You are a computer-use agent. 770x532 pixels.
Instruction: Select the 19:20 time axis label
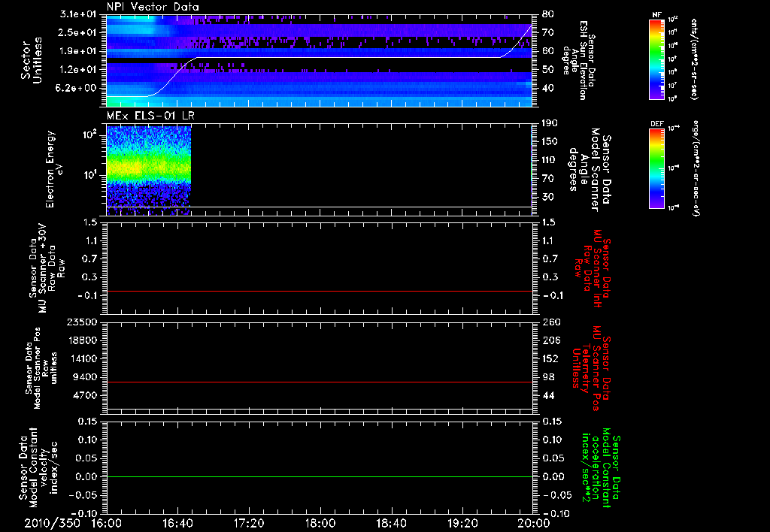point(462,523)
